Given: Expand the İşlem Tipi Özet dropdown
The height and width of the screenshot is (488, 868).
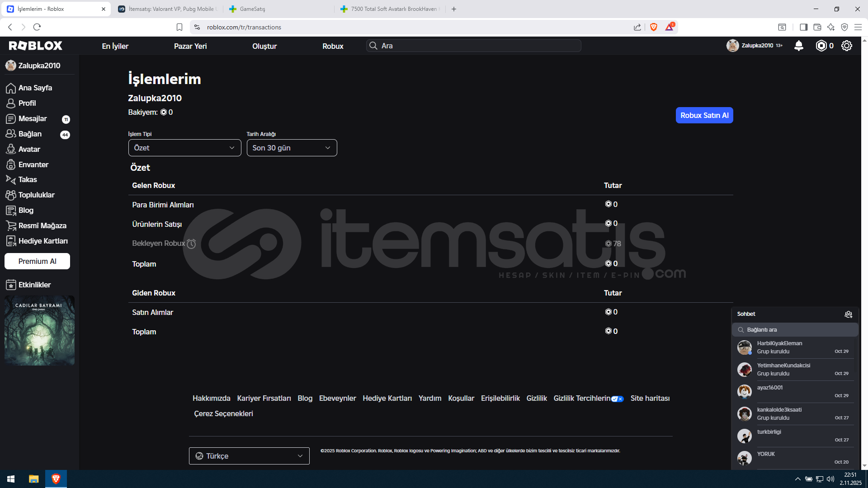Looking at the screenshot, I should 184,148.
